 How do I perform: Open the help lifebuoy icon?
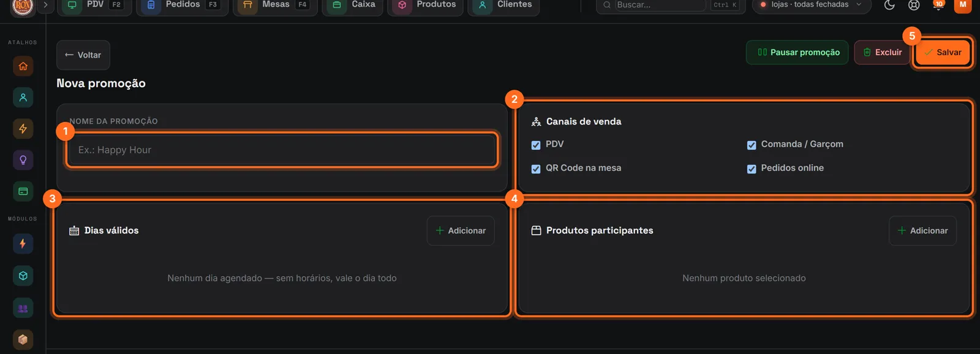pos(914,5)
